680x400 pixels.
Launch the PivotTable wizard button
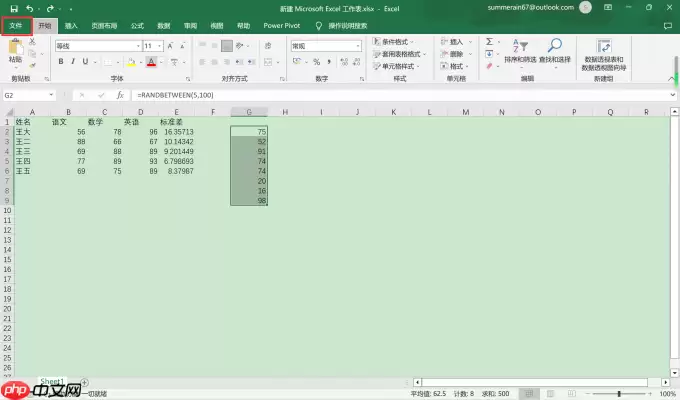tap(604, 55)
